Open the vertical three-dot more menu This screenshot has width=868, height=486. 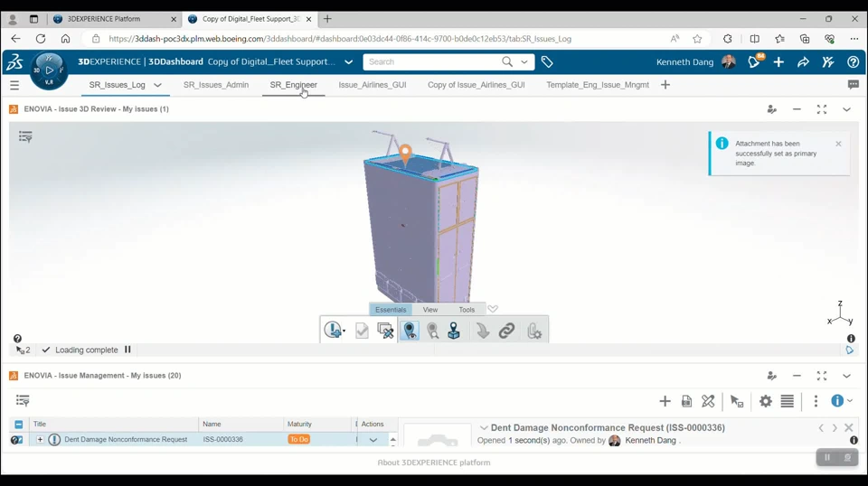click(816, 401)
